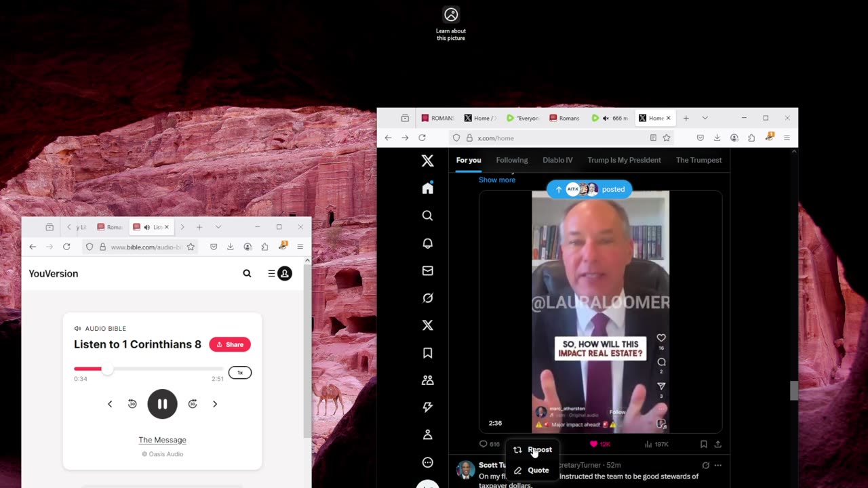Bookmark x.com page with star icon
868x488 pixels.
(x=667, y=138)
